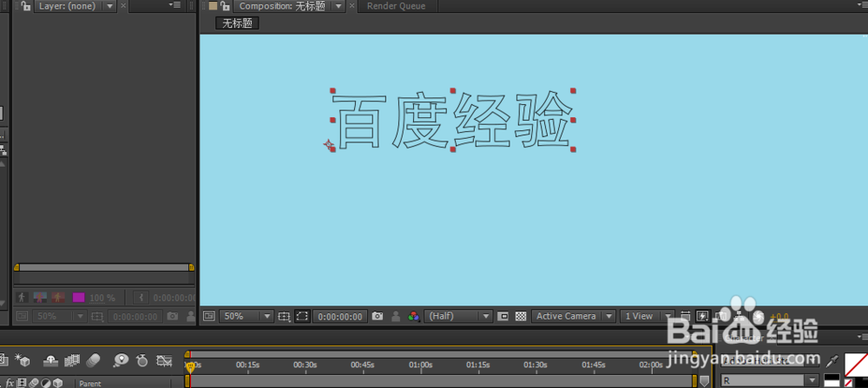Viewport: 868px width, 388px height.
Task: Enable Frame Blending for timeline
Action: pyautogui.click(x=72, y=360)
